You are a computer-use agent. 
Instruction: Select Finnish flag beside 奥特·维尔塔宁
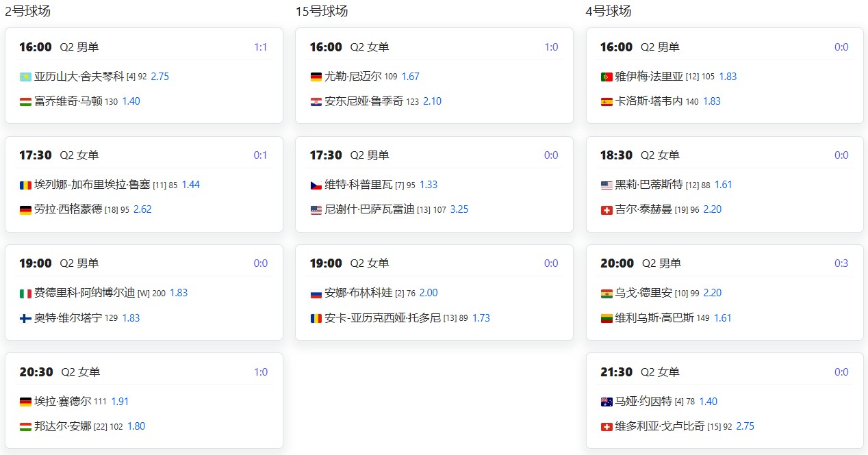tap(25, 318)
